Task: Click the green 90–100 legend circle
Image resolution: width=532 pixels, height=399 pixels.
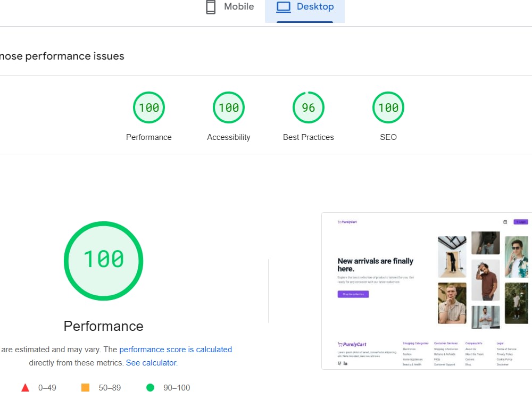Action: click(151, 388)
